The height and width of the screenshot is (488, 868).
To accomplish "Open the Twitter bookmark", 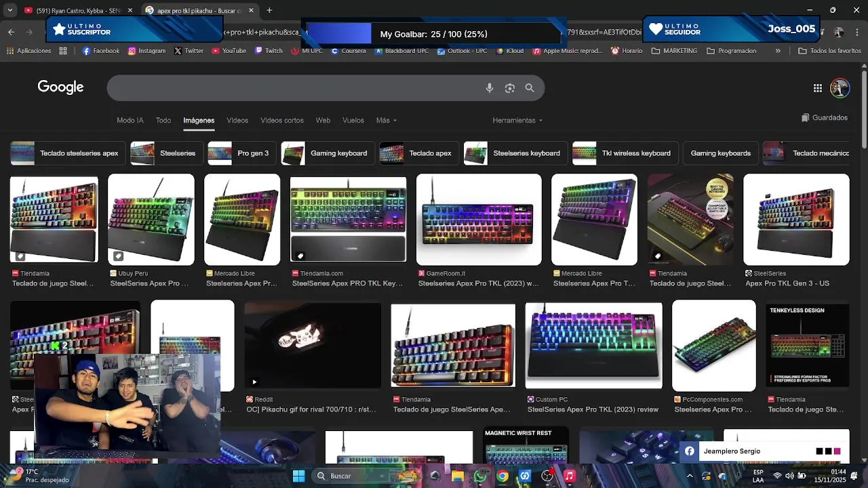I will tap(189, 51).
